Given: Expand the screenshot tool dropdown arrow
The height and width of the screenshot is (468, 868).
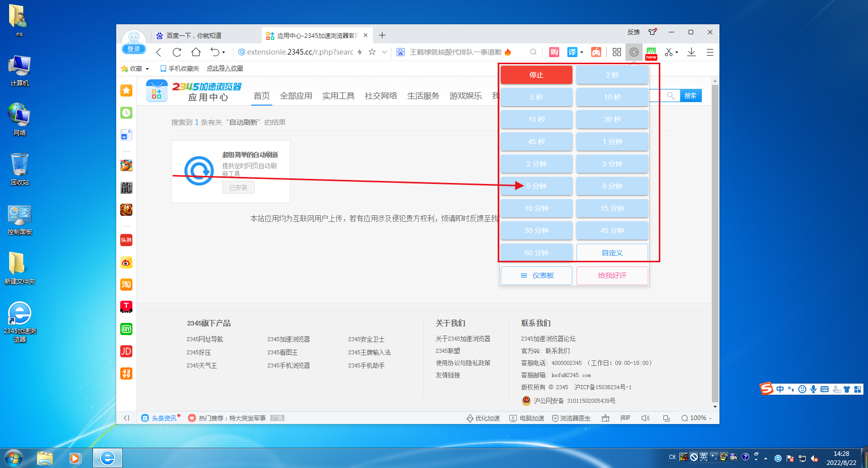Looking at the screenshot, I should coord(677,52).
